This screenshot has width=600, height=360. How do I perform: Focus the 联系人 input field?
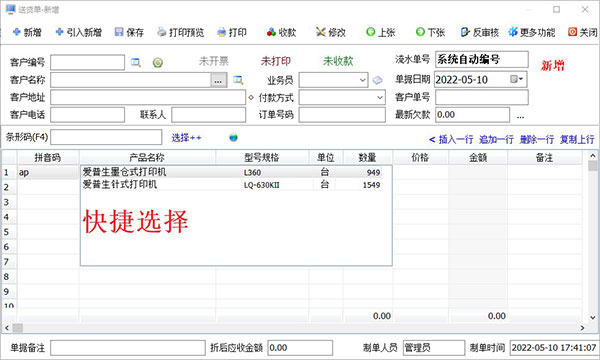click(x=209, y=115)
